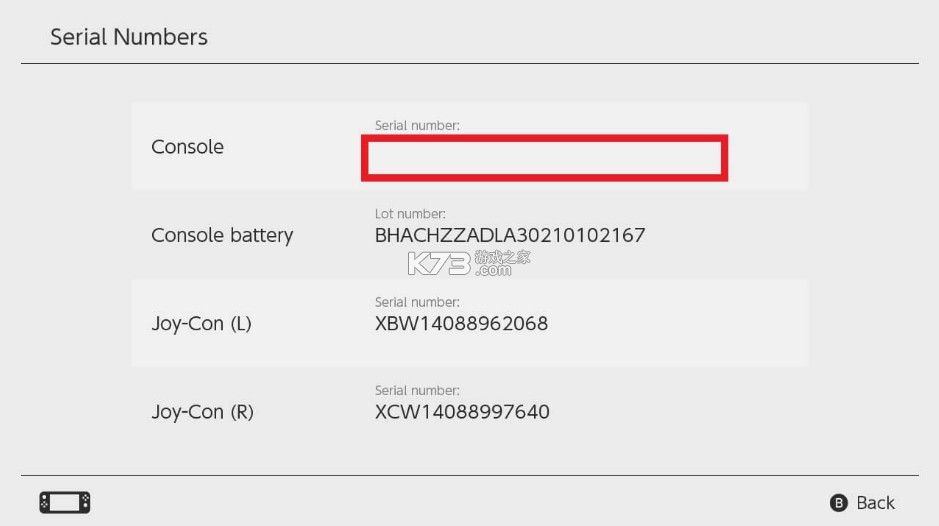This screenshot has width=939, height=526.
Task: Click the Joy-Con (L) serial XBW14088962068
Action: tap(461, 324)
